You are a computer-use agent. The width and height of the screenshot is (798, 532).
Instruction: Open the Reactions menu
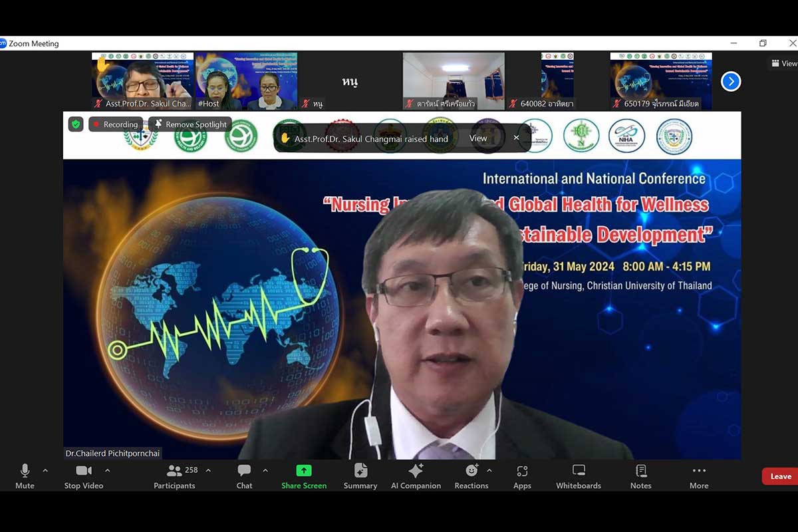[x=471, y=475]
